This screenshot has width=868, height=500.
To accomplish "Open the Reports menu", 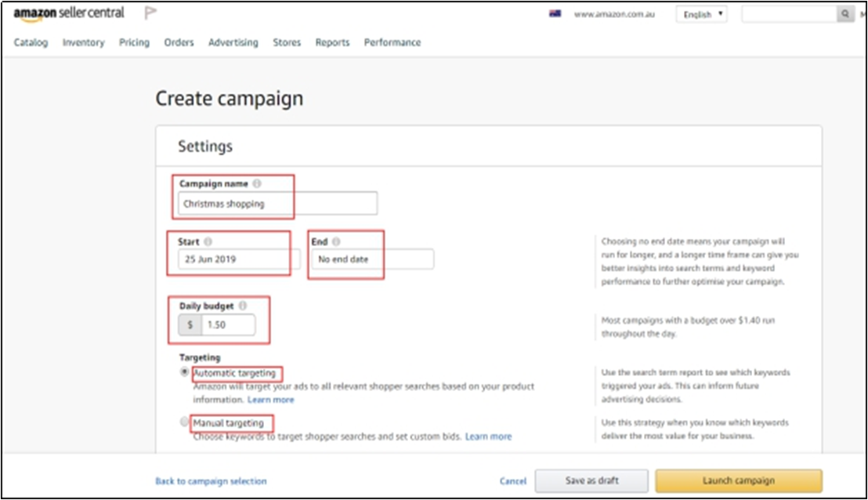I will [332, 42].
